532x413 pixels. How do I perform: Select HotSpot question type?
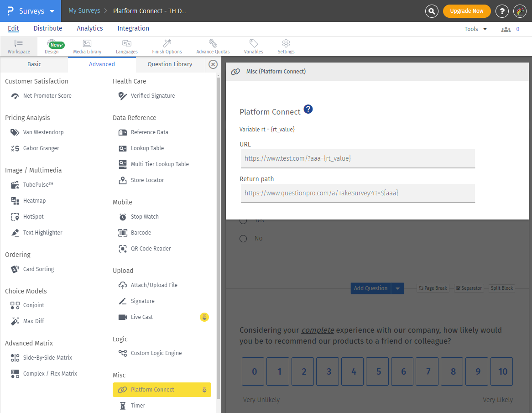27,216
